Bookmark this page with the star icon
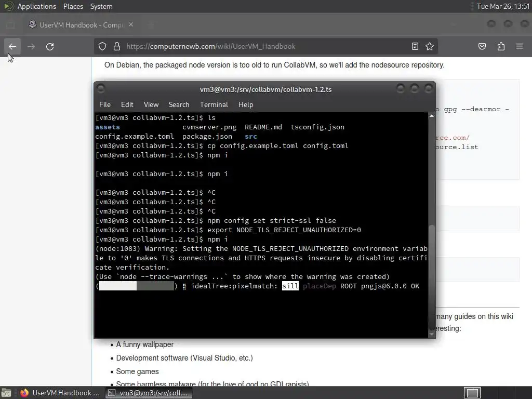 (430, 46)
